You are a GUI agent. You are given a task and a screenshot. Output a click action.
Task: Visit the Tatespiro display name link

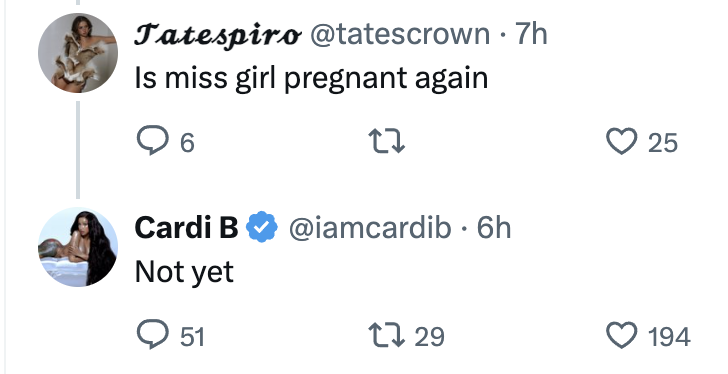tap(218, 35)
